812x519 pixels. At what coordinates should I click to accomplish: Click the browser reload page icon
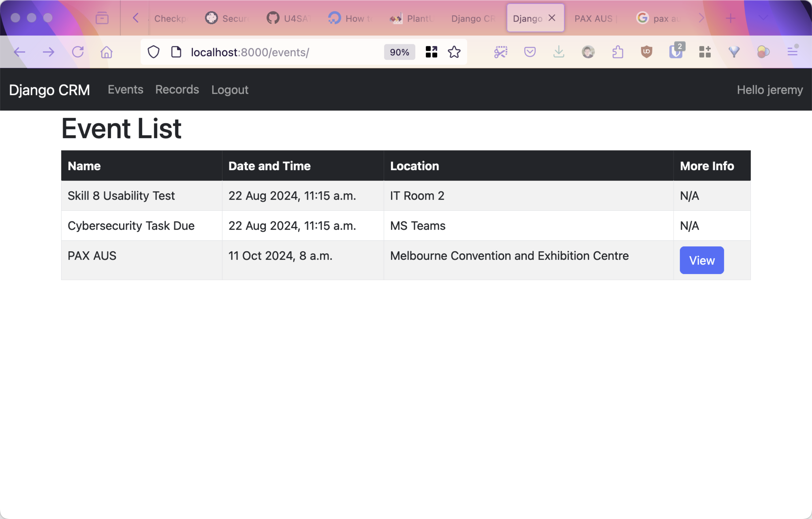[78, 52]
